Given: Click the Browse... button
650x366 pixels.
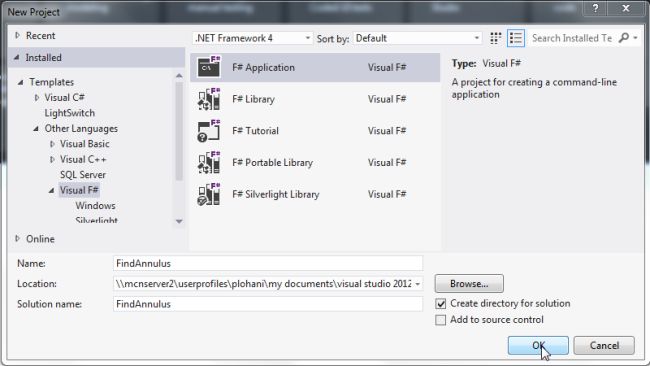Looking at the screenshot, I should coord(469,284).
